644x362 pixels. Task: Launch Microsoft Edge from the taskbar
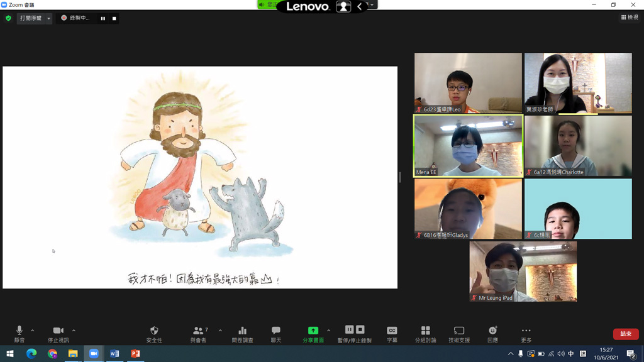[x=31, y=353]
